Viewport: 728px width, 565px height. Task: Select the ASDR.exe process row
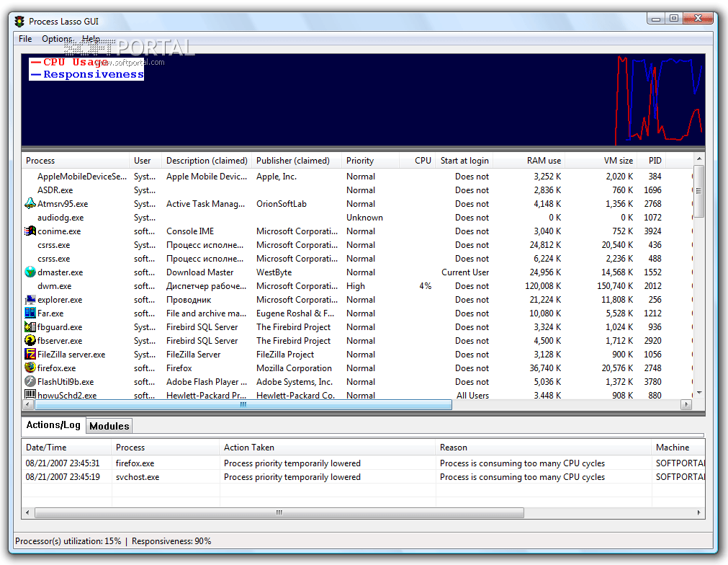[357, 190]
